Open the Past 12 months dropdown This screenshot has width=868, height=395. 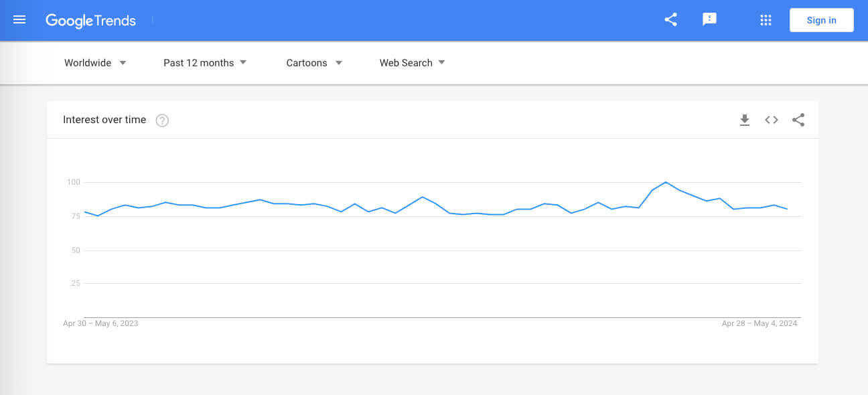pyautogui.click(x=205, y=63)
